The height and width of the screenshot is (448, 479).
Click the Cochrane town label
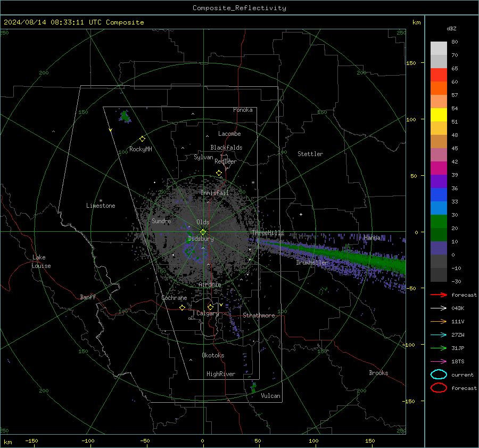pyautogui.click(x=174, y=298)
